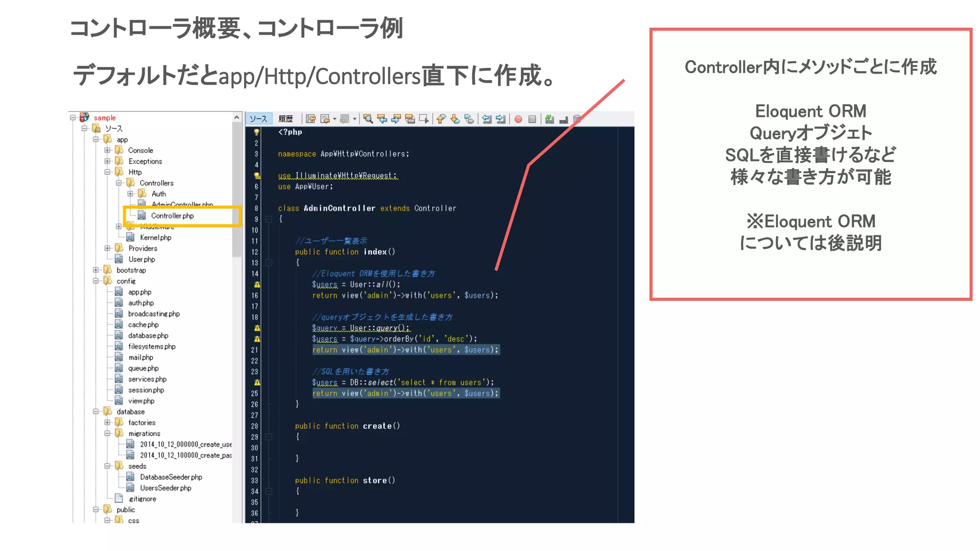
Task: Expand the Providers folder
Action: [x=107, y=248]
